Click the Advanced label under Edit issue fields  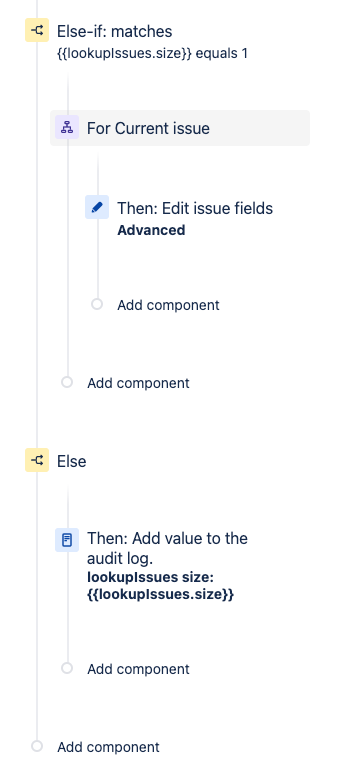(151, 230)
